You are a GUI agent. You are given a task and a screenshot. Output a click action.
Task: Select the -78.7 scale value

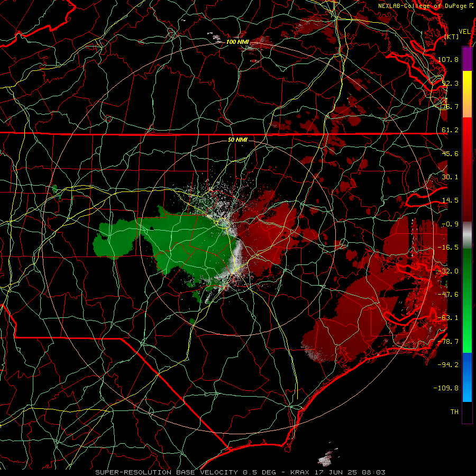448,342
